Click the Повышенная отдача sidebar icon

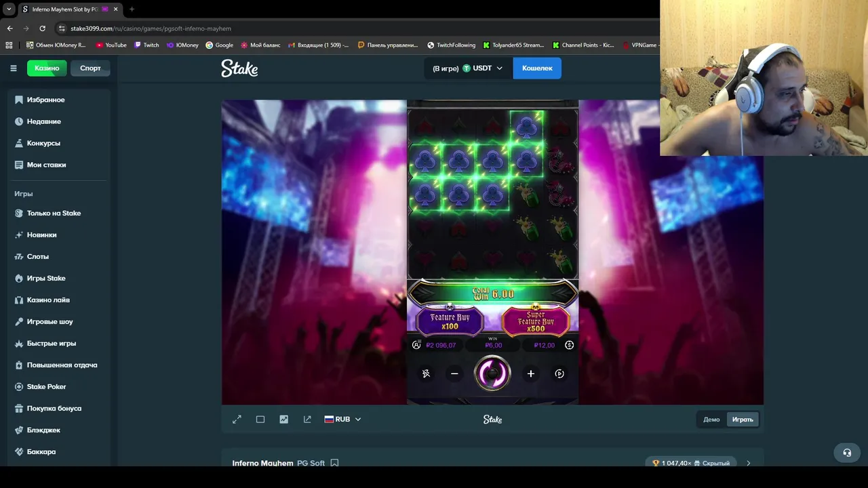[x=19, y=365]
